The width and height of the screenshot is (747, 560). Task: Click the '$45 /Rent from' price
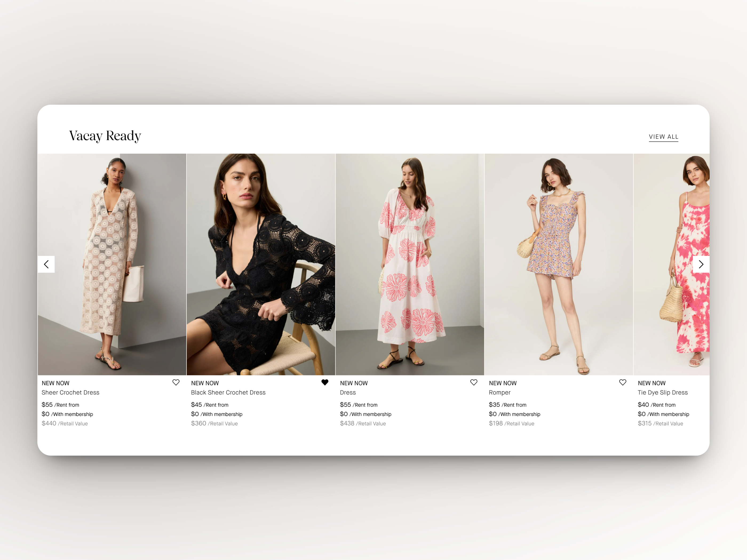pos(210,405)
